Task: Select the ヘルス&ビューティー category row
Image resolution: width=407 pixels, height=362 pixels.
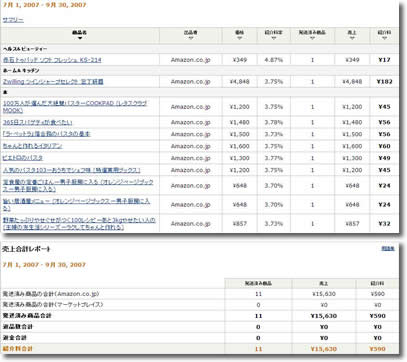Action: point(200,49)
